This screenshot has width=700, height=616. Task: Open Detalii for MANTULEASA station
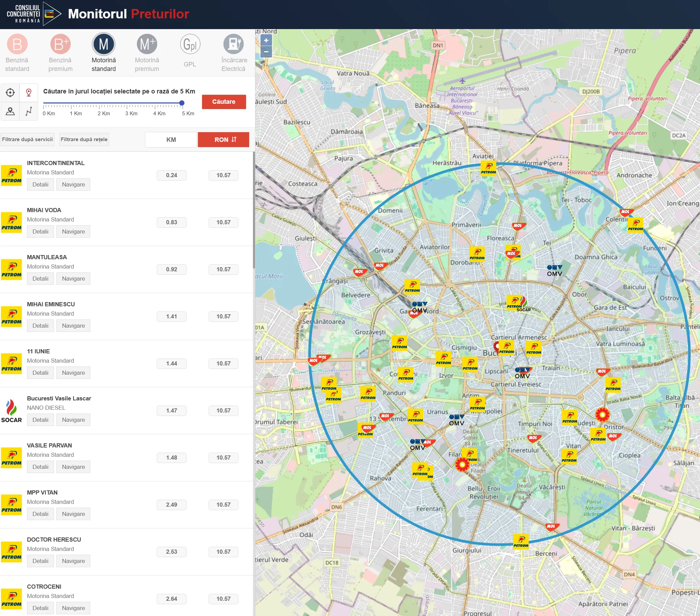tap(40, 279)
